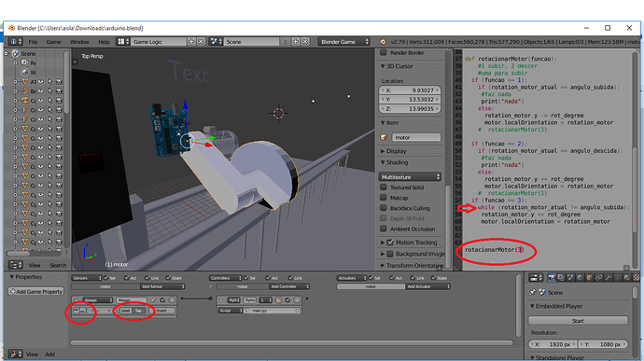Image resolution: width=644 pixels, height=361 pixels.
Task: Open the File menu
Action: click(x=33, y=42)
